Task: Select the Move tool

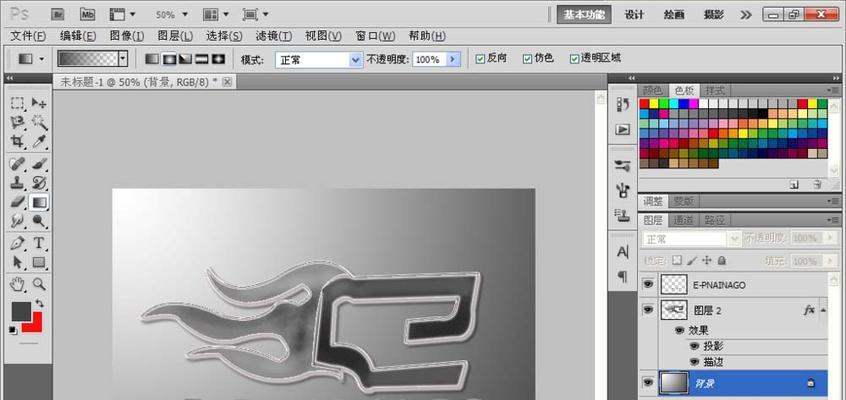Action: click(x=39, y=103)
